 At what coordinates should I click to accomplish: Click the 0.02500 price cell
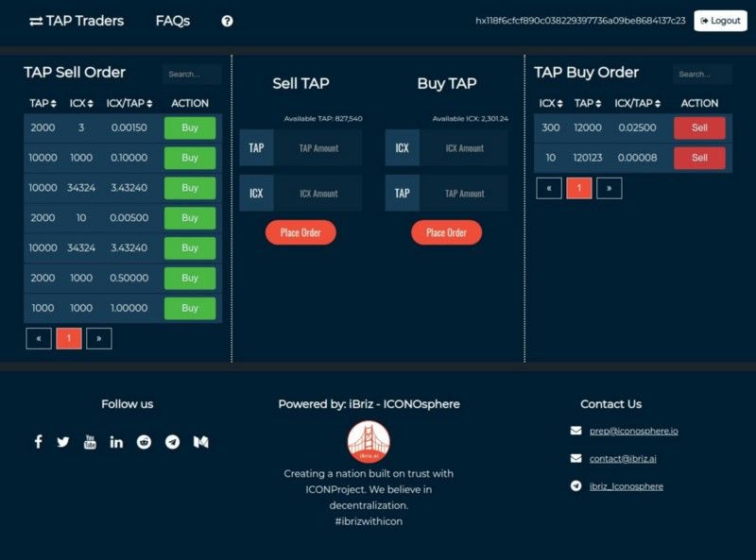click(x=637, y=127)
